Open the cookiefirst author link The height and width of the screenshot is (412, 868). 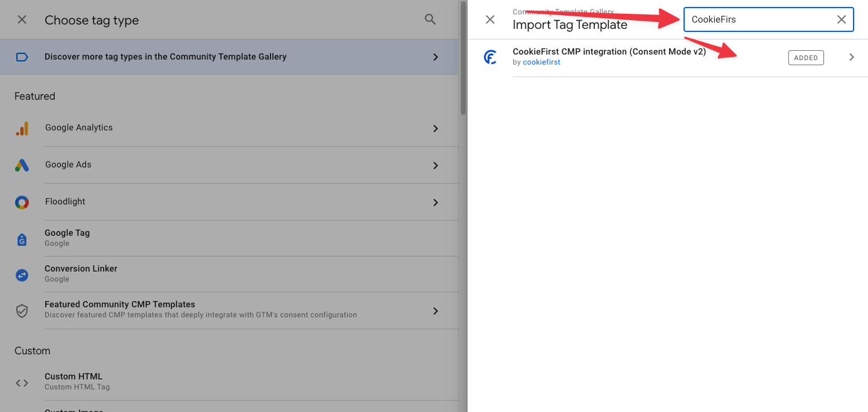[x=542, y=63]
